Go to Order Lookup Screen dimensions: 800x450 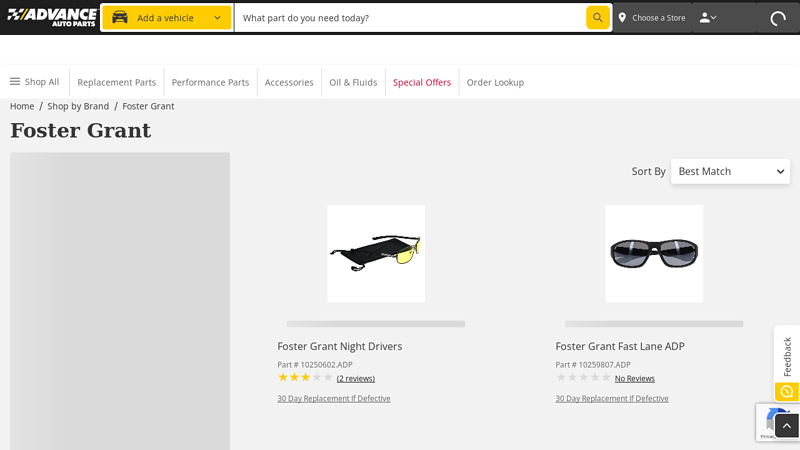coord(495,82)
